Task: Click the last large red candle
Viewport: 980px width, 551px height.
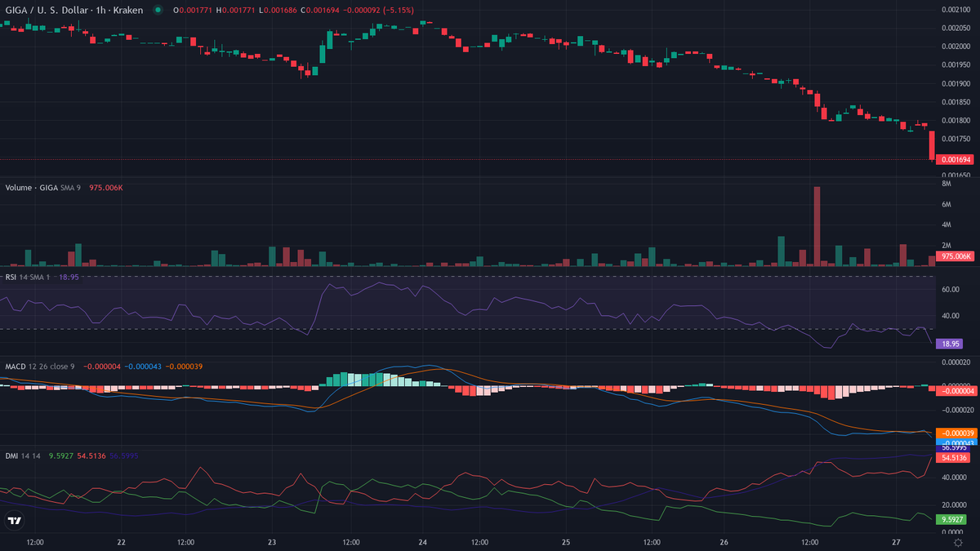Action: pyautogui.click(x=933, y=145)
